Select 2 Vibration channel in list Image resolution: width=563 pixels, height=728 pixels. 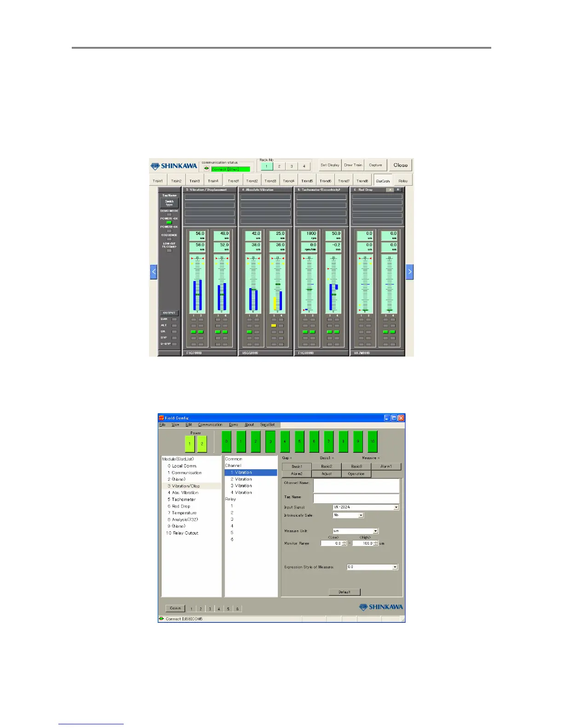point(241,479)
